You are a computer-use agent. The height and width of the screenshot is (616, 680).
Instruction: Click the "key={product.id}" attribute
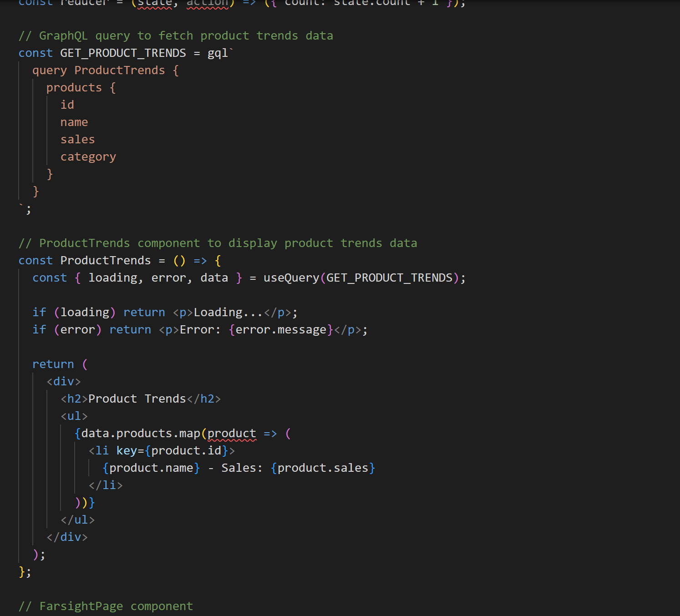coord(173,451)
